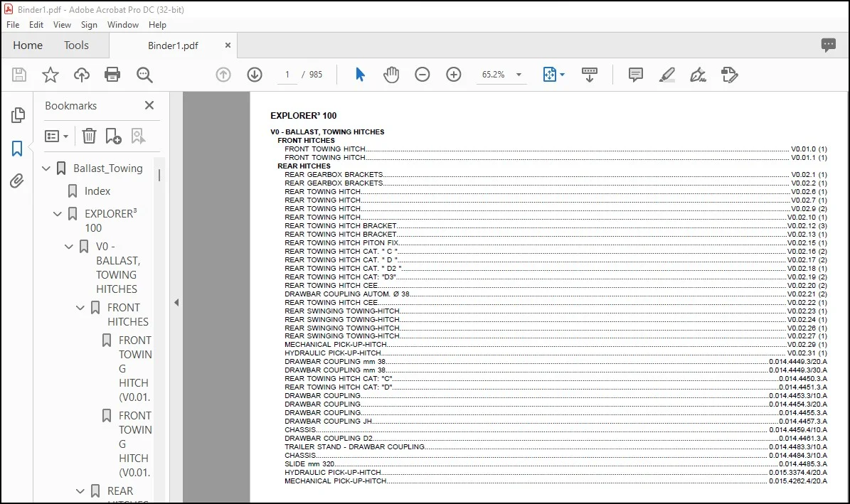Click the Save file icon

coord(19,75)
